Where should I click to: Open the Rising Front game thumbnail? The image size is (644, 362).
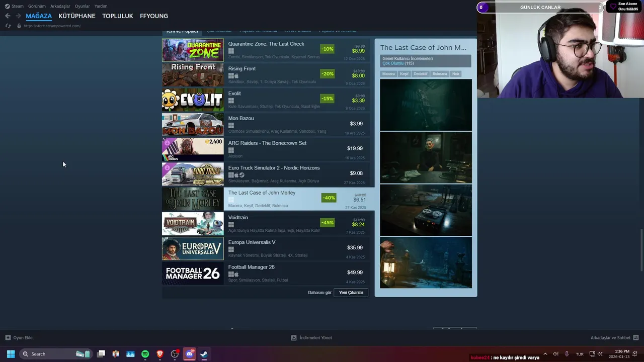pyautogui.click(x=193, y=75)
